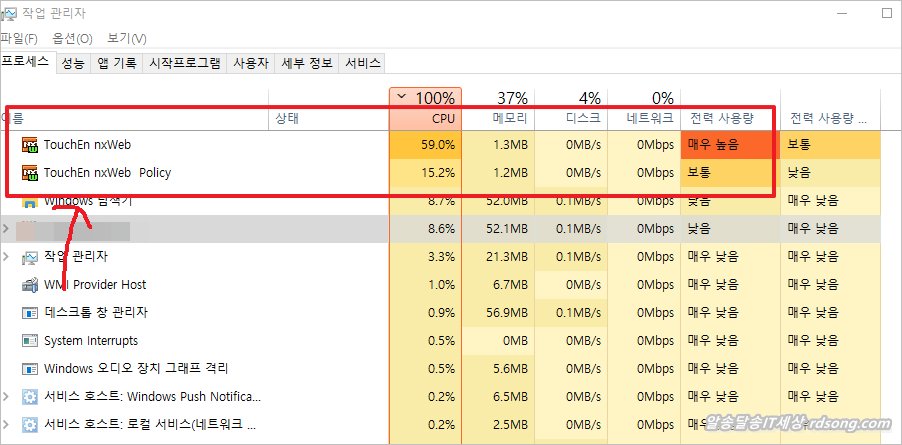
Task: Switch to the 사용자 tab
Action: click(x=251, y=64)
